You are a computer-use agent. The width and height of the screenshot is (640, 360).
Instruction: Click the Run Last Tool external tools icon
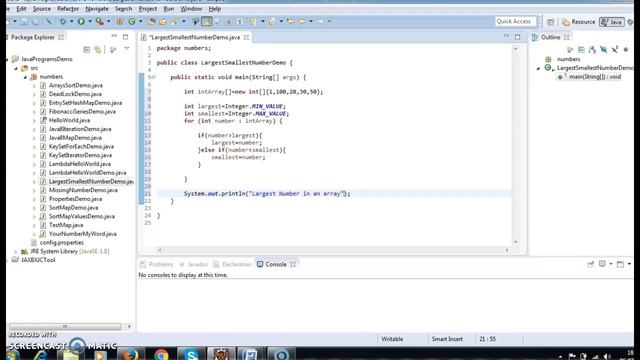pyautogui.click(x=100, y=21)
